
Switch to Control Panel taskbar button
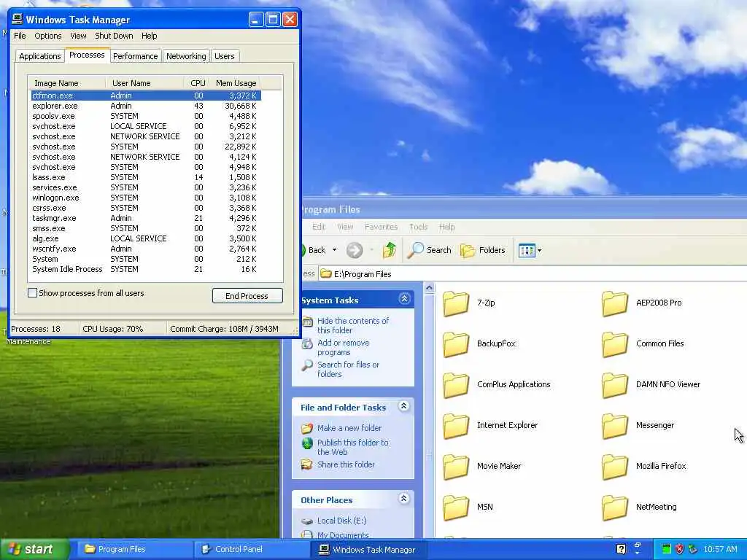point(252,549)
